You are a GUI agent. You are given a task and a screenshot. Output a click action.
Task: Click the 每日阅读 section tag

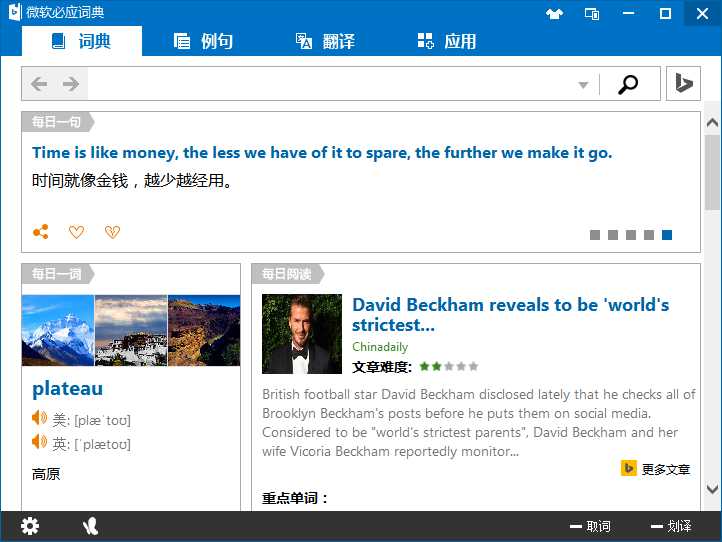(287, 274)
